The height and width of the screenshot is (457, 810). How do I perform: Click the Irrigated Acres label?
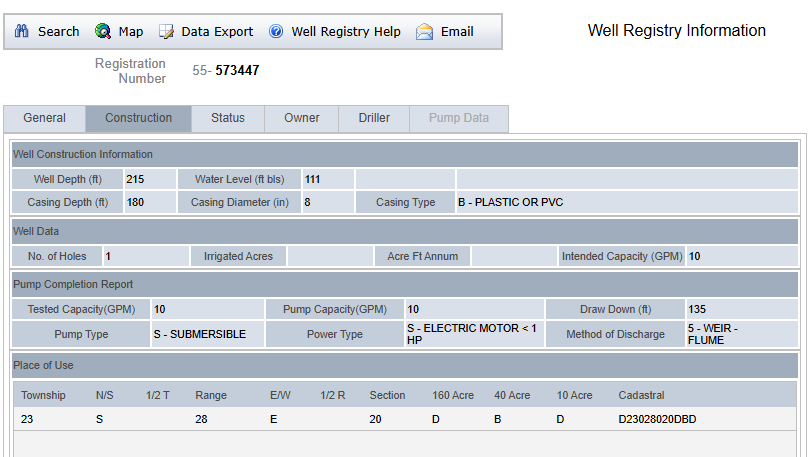pos(238,256)
